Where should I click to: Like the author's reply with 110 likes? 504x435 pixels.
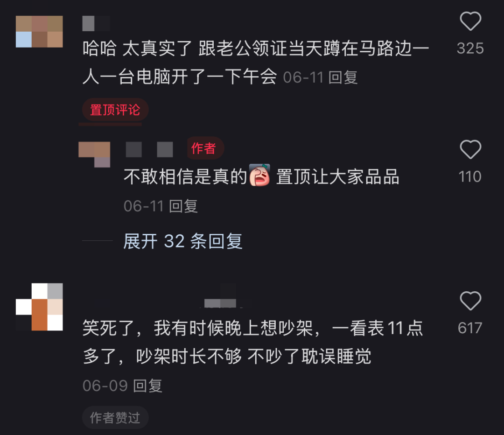470,149
